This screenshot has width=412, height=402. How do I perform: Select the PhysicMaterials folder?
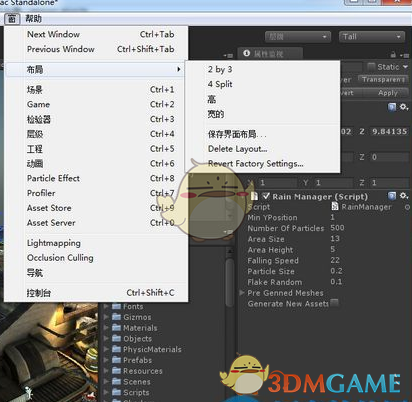(x=147, y=349)
